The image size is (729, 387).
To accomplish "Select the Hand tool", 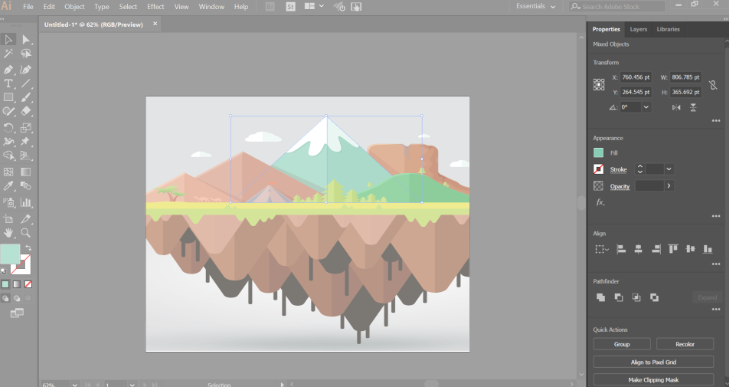I will click(x=8, y=233).
